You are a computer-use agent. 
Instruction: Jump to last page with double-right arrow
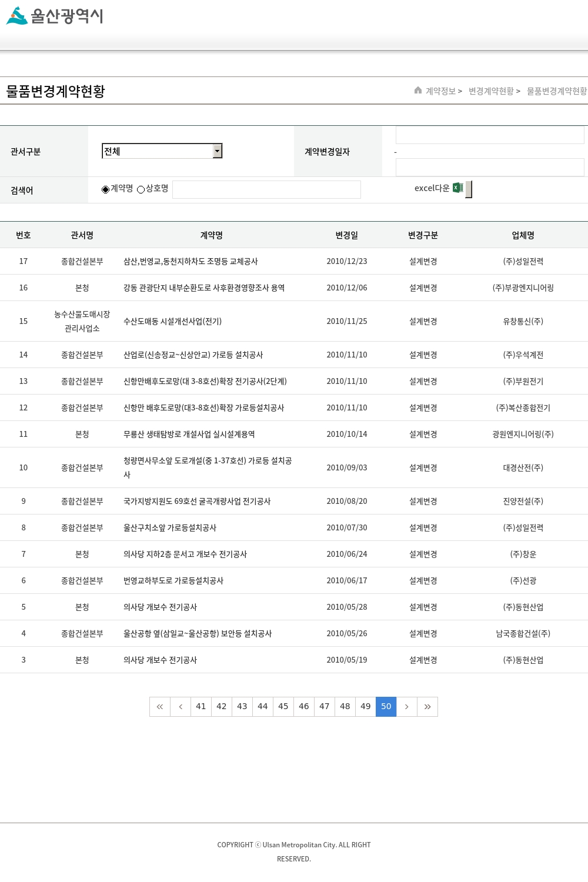(427, 707)
